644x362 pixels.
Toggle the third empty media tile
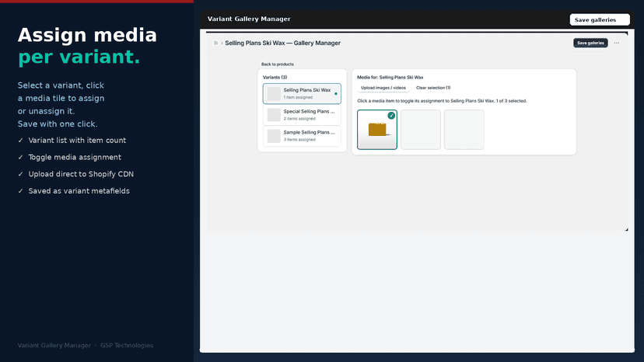coord(464,130)
